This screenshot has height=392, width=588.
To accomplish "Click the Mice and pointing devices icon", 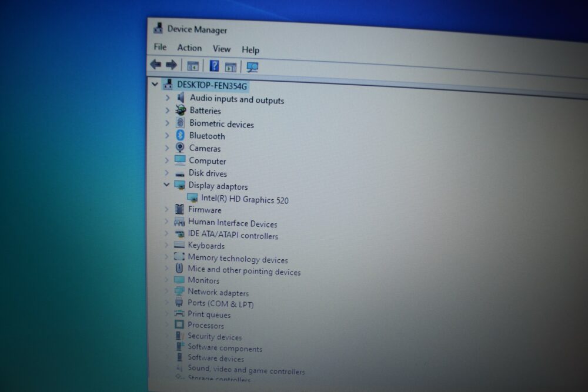I will (x=179, y=268).
